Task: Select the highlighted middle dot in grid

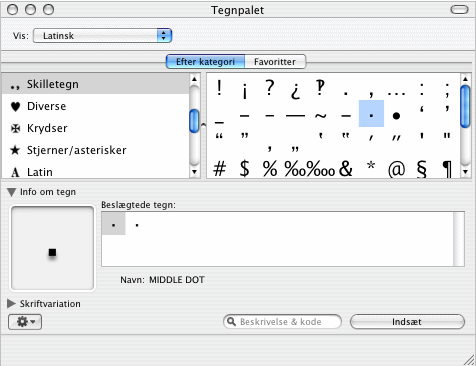Action: 371,114
